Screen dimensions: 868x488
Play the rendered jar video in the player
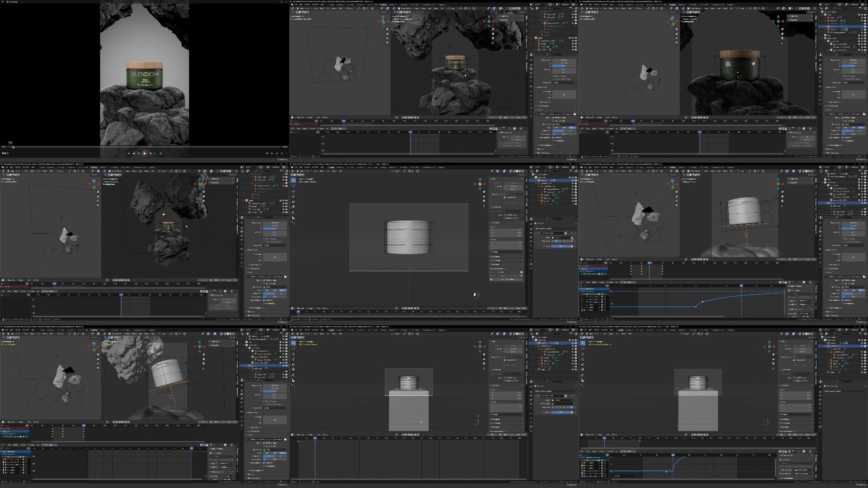(x=144, y=153)
